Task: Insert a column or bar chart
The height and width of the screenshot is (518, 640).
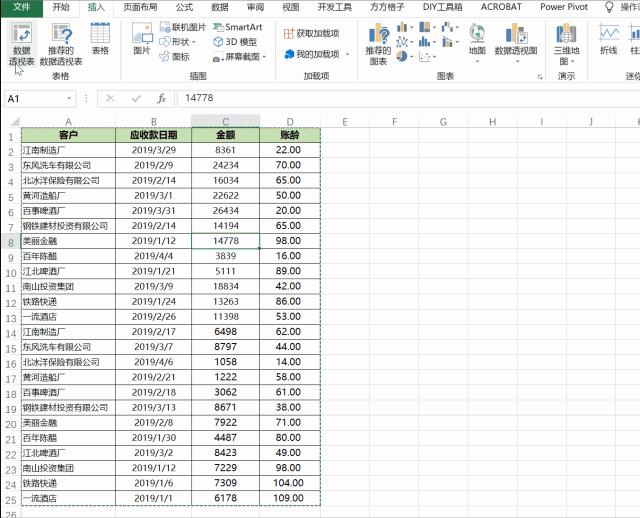Action: pyautogui.click(x=404, y=28)
